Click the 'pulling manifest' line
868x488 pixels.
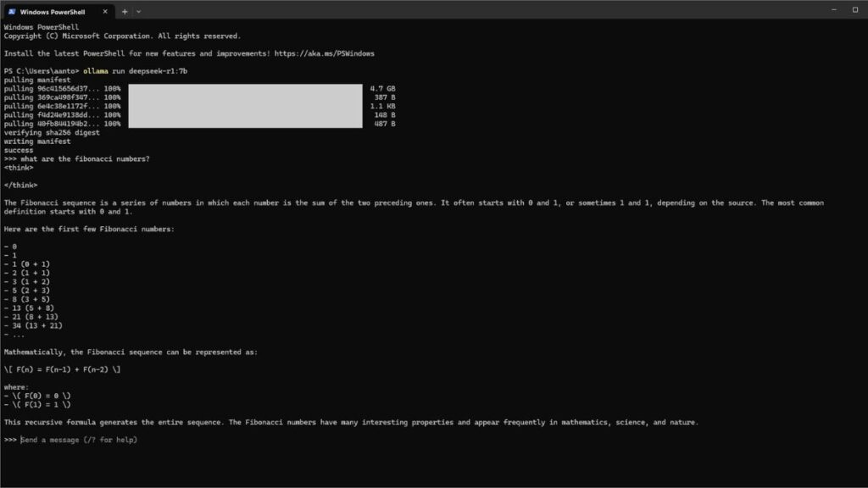pyautogui.click(x=37, y=80)
